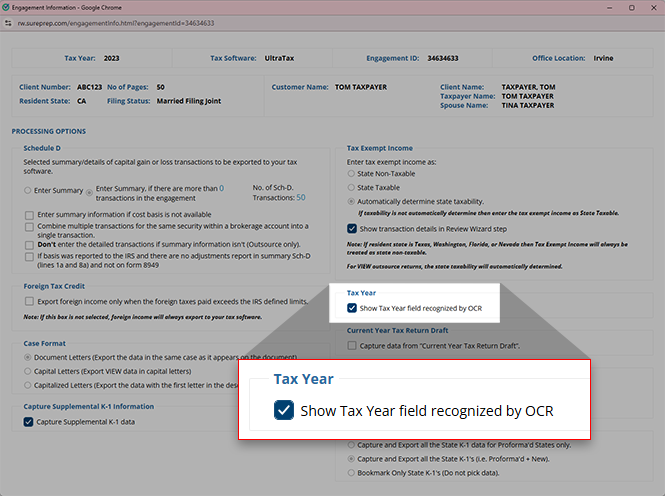Maximize the Chrome window

631,8
